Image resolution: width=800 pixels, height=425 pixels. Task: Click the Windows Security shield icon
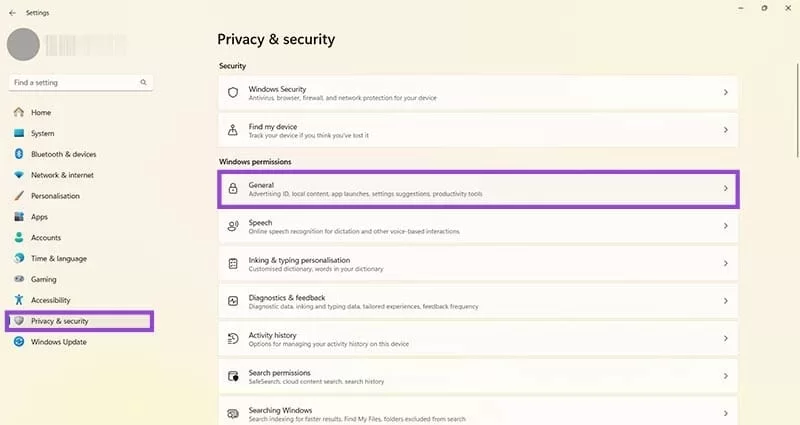coord(233,92)
